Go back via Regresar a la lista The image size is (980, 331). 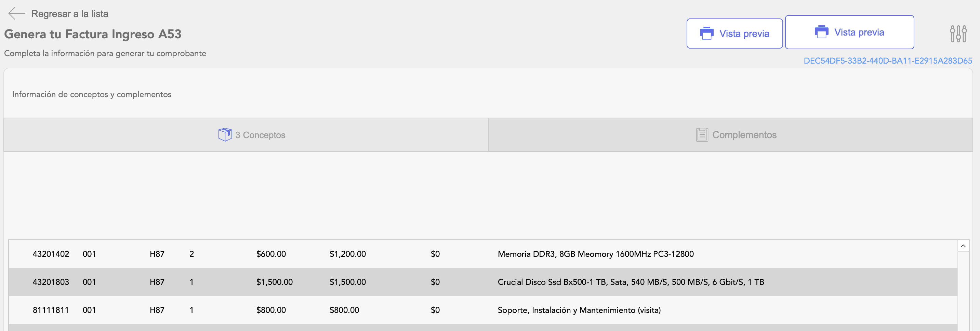click(70, 14)
